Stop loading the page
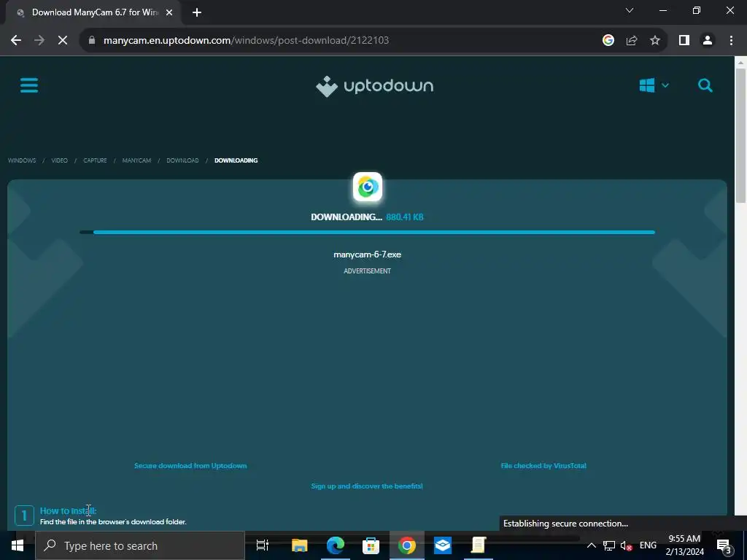 (x=63, y=41)
